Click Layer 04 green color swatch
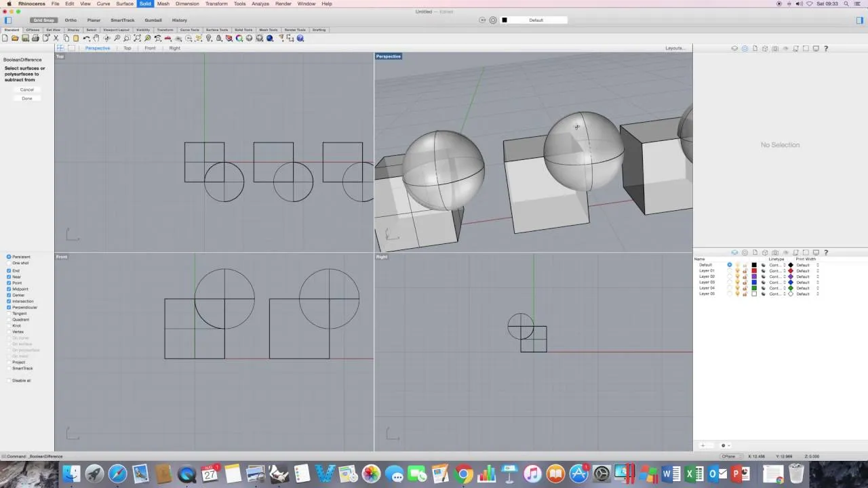Screen dimensions: 868x488 (754, 288)
